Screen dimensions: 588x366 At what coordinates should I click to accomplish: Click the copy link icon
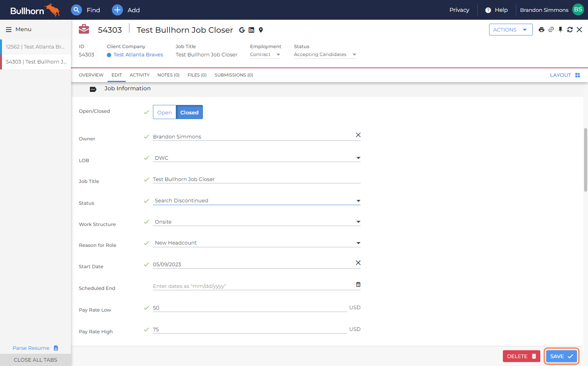(551, 30)
